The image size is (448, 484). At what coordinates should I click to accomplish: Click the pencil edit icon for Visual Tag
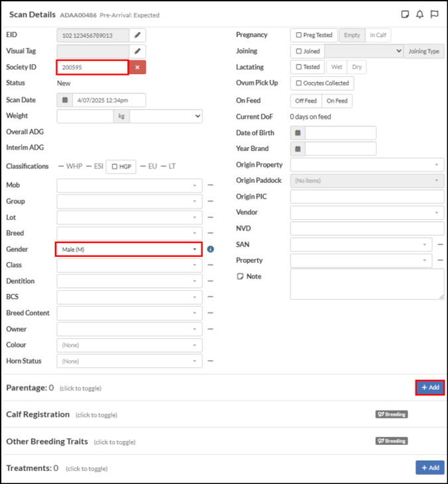pos(137,51)
